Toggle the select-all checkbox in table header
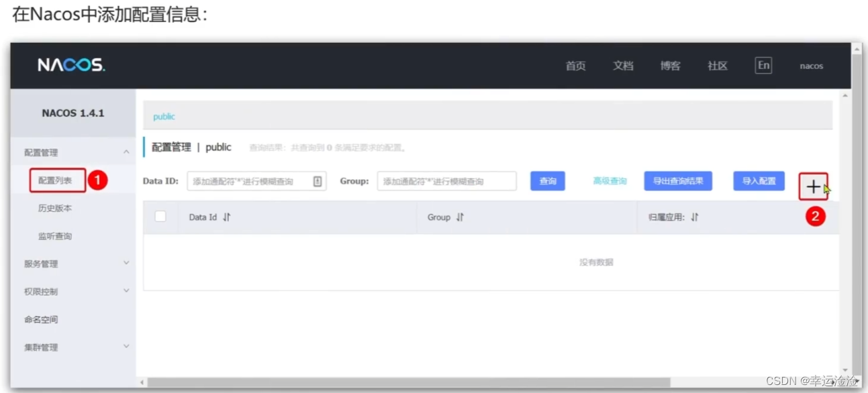The image size is (868, 393). pyautogui.click(x=159, y=217)
